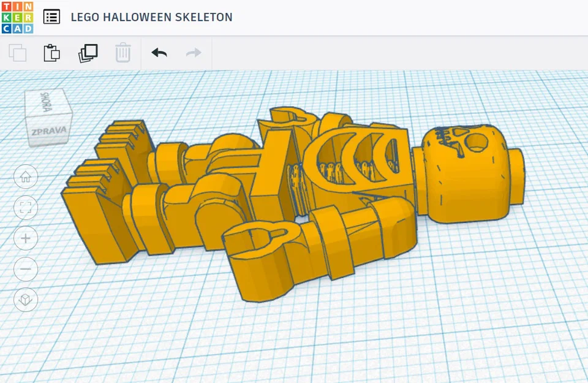Undo the last action with arrow icon

tap(159, 53)
